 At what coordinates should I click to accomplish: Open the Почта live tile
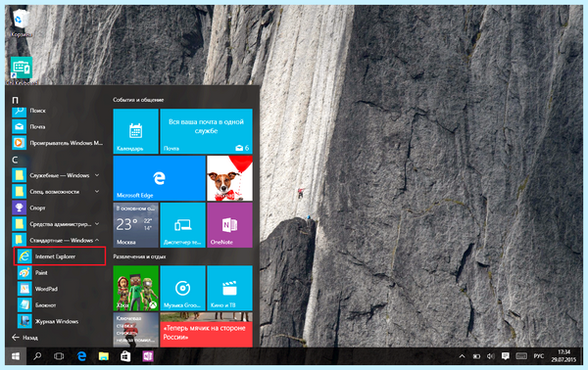pyautogui.click(x=206, y=131)
